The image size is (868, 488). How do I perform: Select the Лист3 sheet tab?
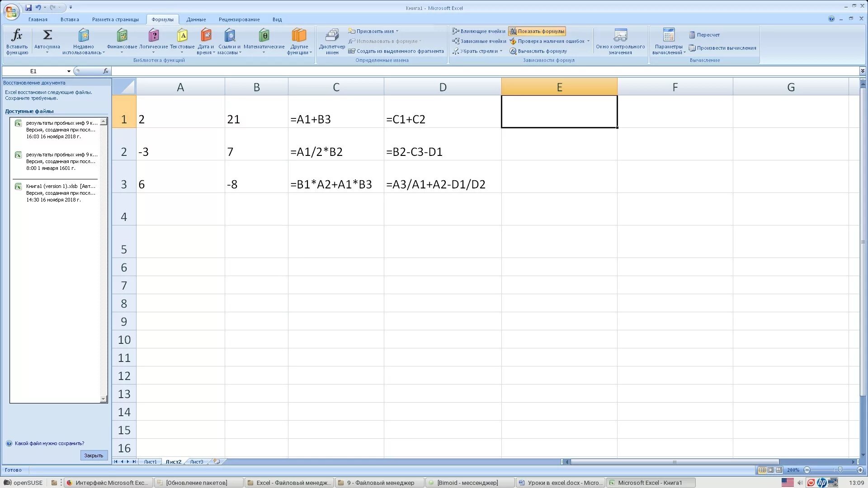pyautogui.click(x=197, y=462)
